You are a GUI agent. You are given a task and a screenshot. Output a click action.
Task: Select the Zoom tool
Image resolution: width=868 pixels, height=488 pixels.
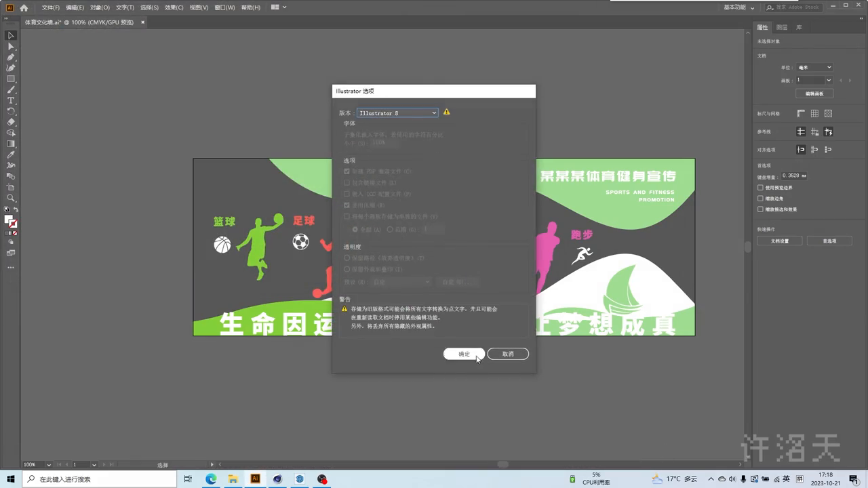point(11,198)
